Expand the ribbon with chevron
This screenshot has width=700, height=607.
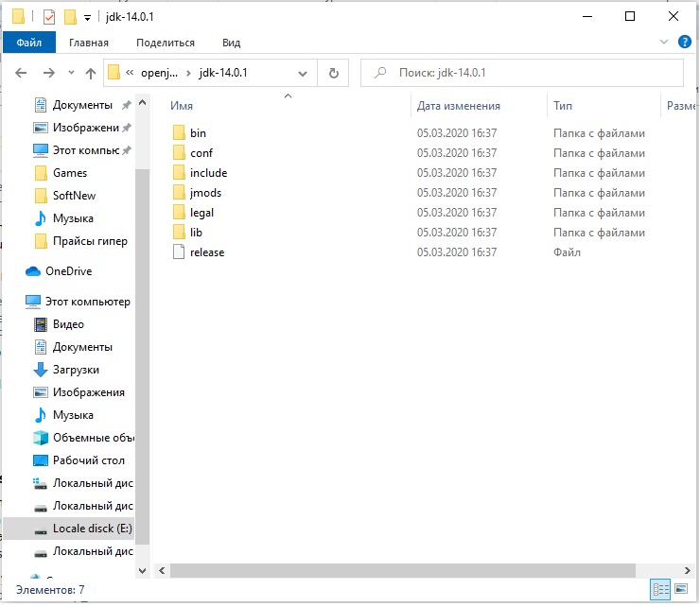coord(663,43)
